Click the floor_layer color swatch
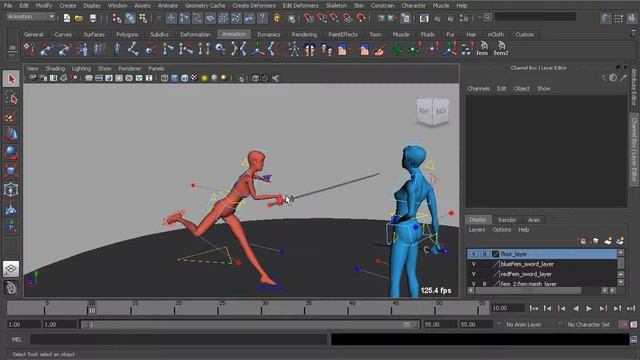 [x=496, y=254]
